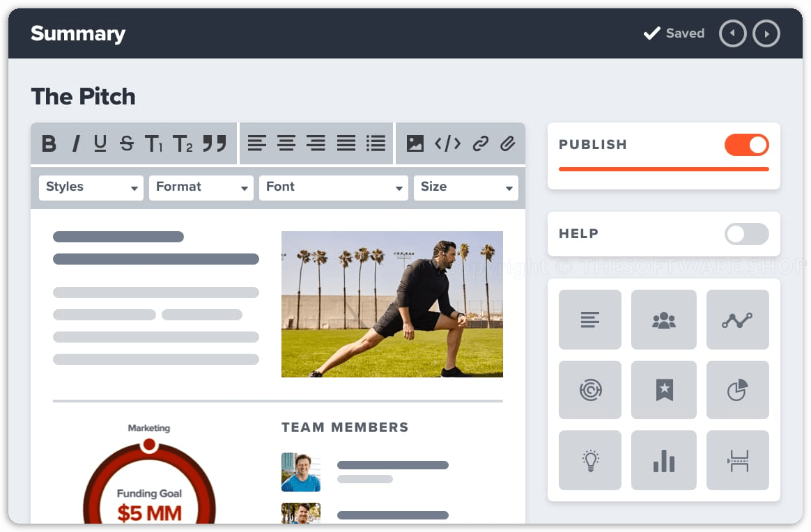The height and width of the screenshot is (532, 811).
Task: Select the bulleted list icon
Action: pos(376,143)
